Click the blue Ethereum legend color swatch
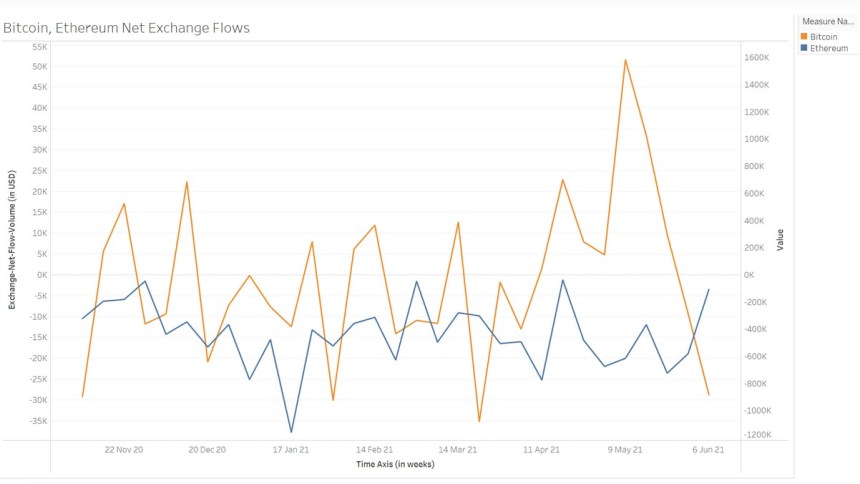 click(x=804, y=48)
